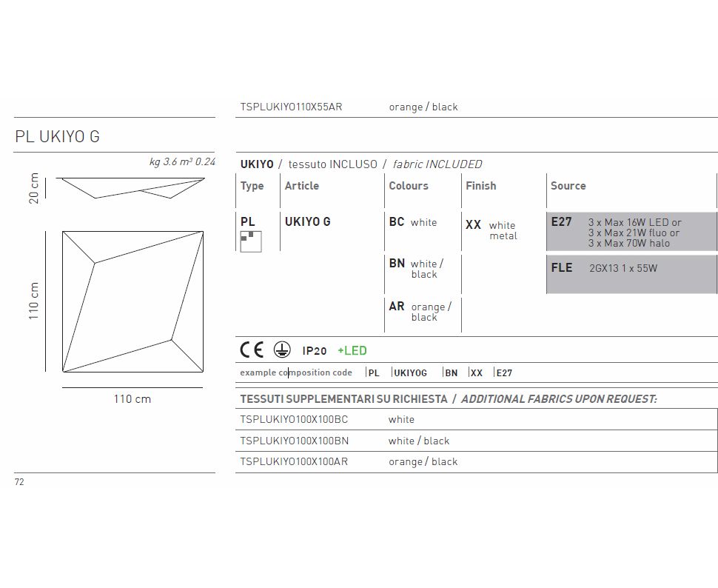Click the XX white metal finish
The height and width of the screenshot is (588, 718).
[x=491, y=230]
